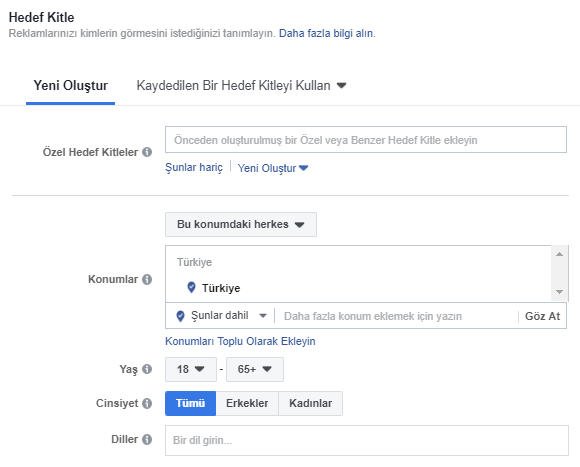This screenshot has width=580, height=467.
Task: Switch to the Yeni Oluştur tab
Action: 71,85
